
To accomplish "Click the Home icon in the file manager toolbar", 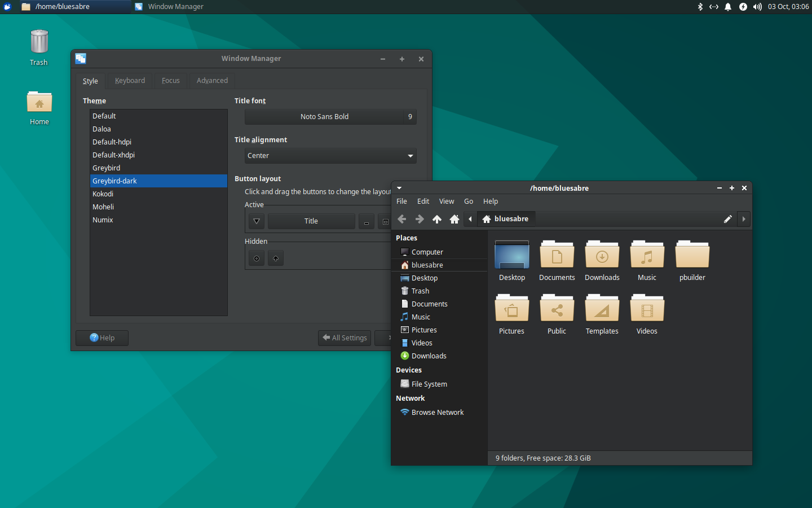I will pyautogui.click(x=454, y=219).
